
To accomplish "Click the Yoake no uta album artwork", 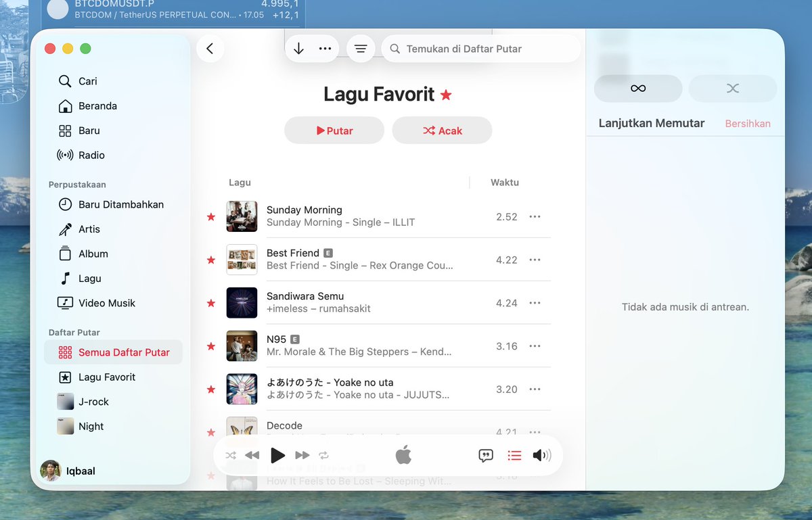I will (242, 389).
